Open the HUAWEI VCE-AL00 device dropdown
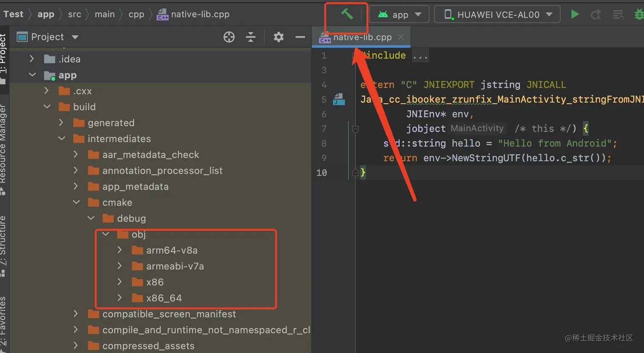The image size is (644, 353). click(x=497, y=14)
